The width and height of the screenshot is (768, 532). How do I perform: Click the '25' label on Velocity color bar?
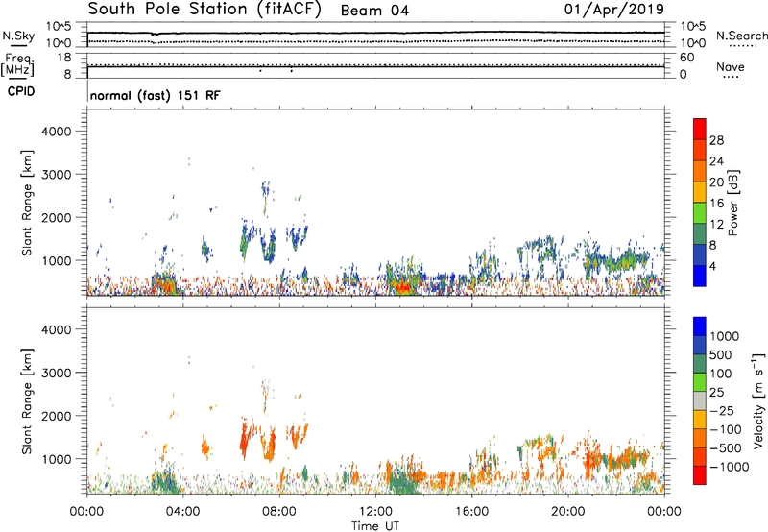coord(716,392)
